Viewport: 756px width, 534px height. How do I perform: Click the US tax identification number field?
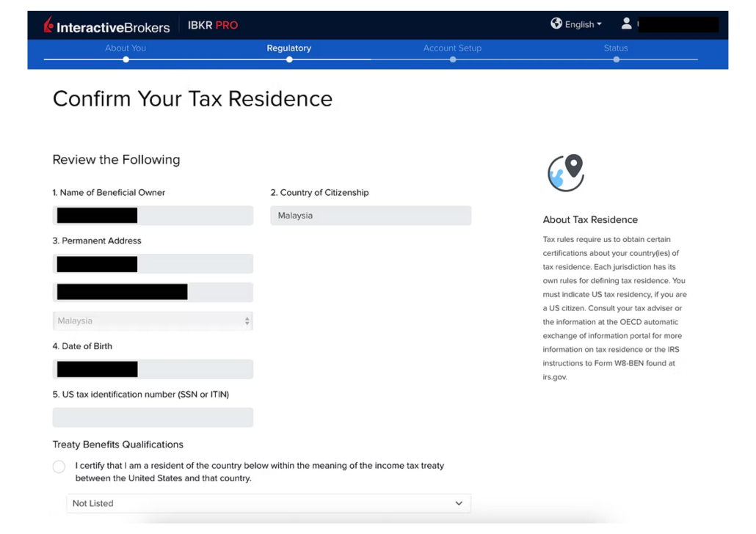(153, 417)
